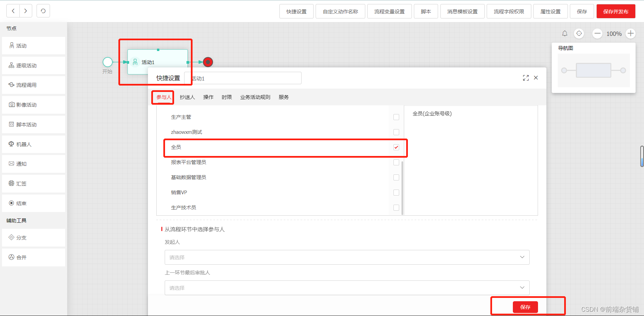Check the 生产技术员 checkbox
Image resolution: width=644 pixels, height=316 pixels.
(396, 208)
